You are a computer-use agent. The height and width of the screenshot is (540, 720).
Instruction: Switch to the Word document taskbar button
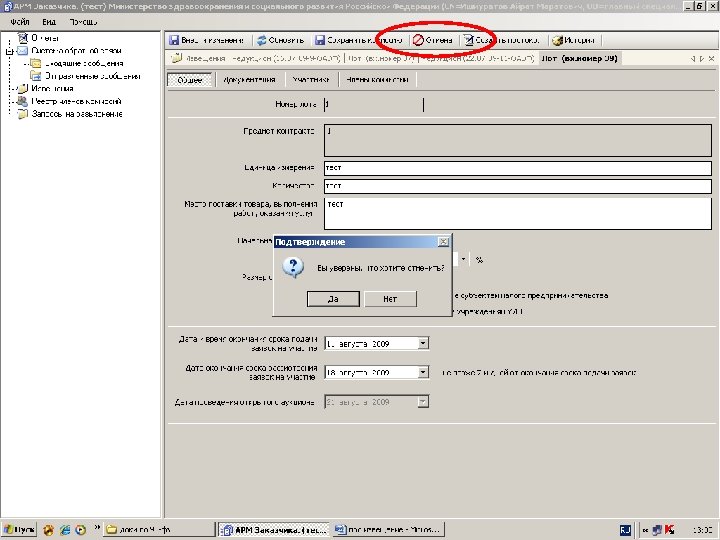pos(388,530)
